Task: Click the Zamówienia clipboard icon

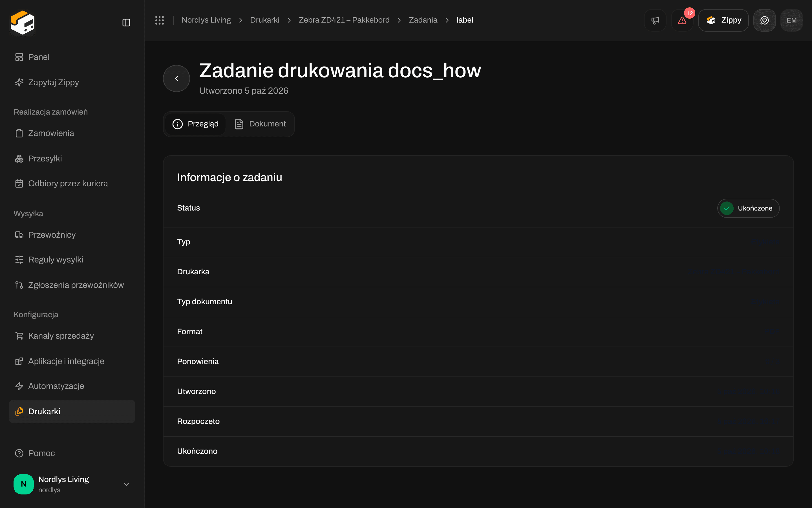Action: click(19, 133)
